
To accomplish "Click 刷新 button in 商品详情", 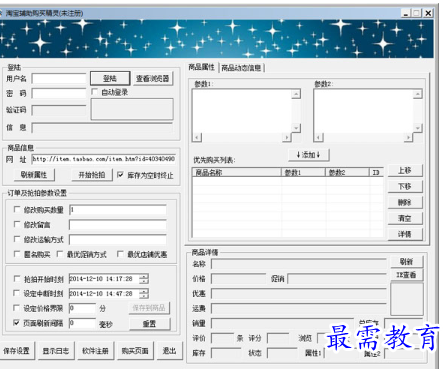I will coord(406,262).
